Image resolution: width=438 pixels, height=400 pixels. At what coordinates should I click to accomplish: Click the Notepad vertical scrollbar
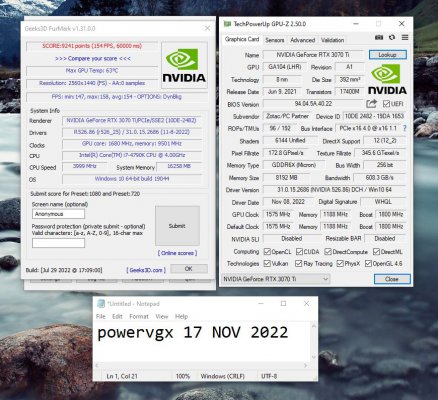(314, 342)
